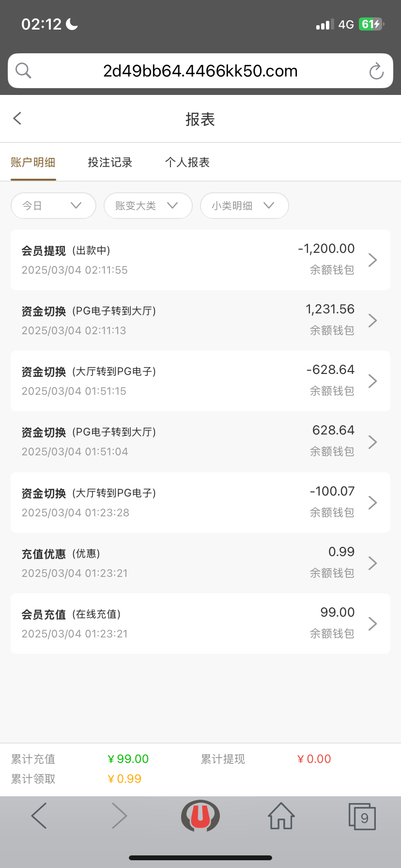Open the -100.07 大厅转到PG电子 entry
This screenshot has height=868, width=401.
[x=200, y=503]
